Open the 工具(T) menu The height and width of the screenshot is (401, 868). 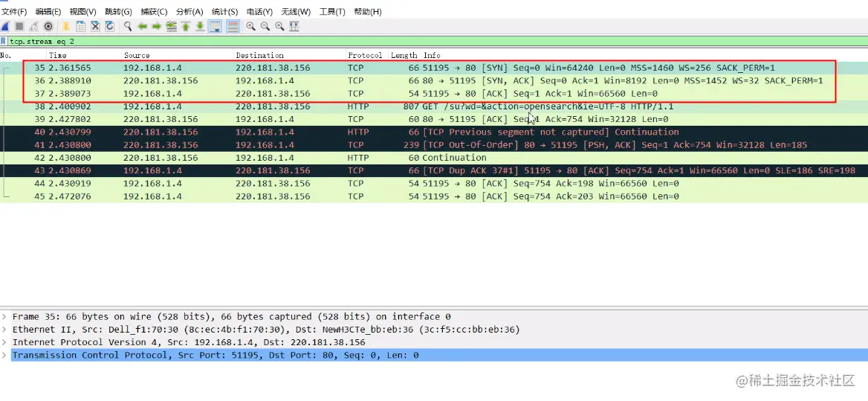(x=332, y=12)
